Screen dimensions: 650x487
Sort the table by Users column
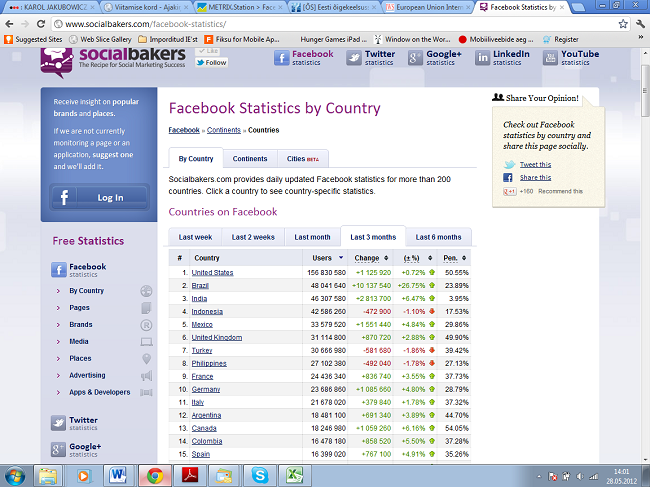tap(322, 258)
